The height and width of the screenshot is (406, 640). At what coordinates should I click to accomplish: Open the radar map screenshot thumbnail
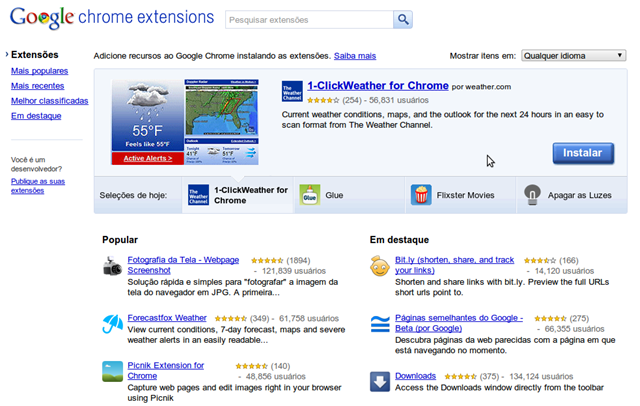(222, 108)
